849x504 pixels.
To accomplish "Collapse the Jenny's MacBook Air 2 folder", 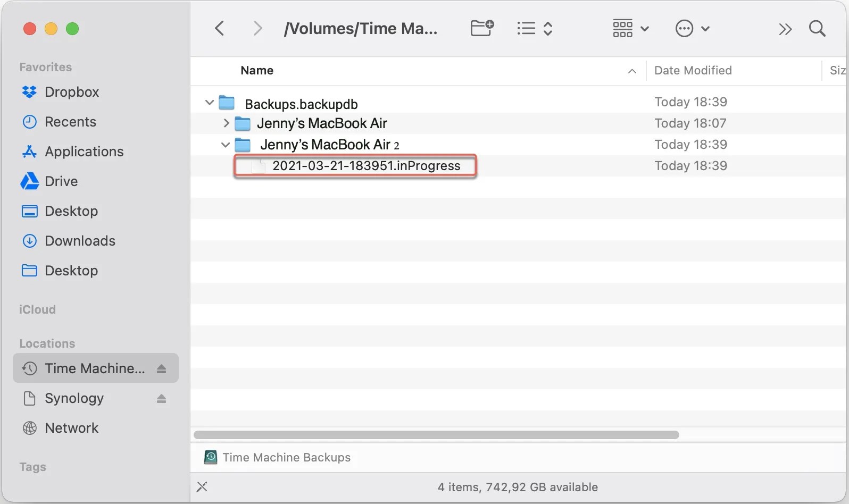I will click(225, 145).
